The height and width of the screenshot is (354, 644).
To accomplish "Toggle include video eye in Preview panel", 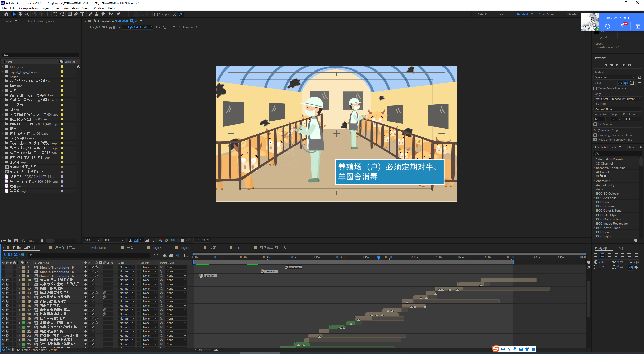I will (x=620, y=83).
